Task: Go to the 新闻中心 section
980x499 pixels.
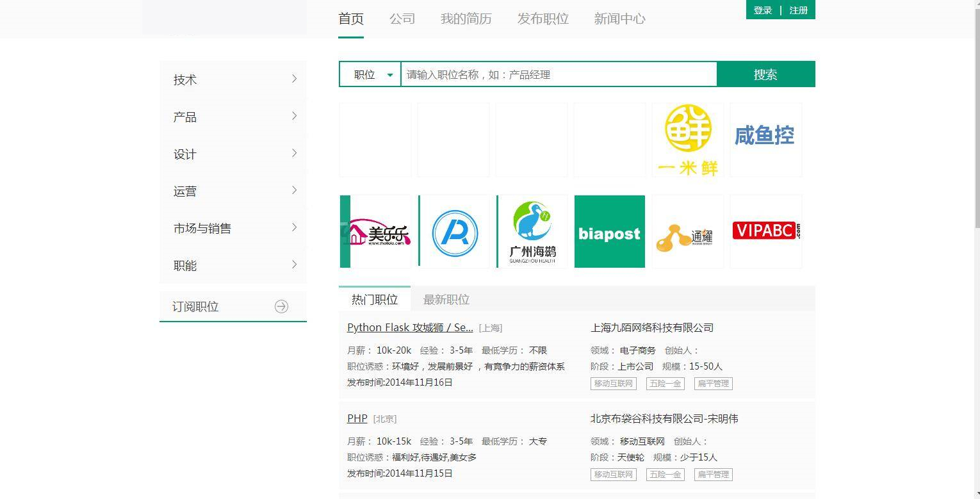Action: 618,19
